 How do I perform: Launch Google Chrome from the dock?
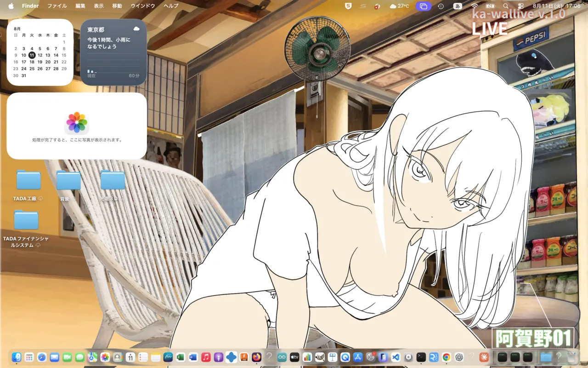click(x=446, y=357)
